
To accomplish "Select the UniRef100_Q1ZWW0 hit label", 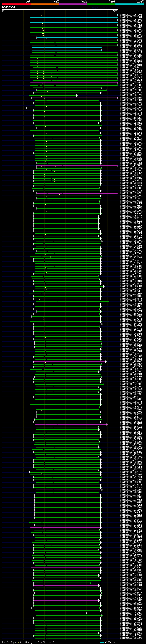I will (131, 600).
